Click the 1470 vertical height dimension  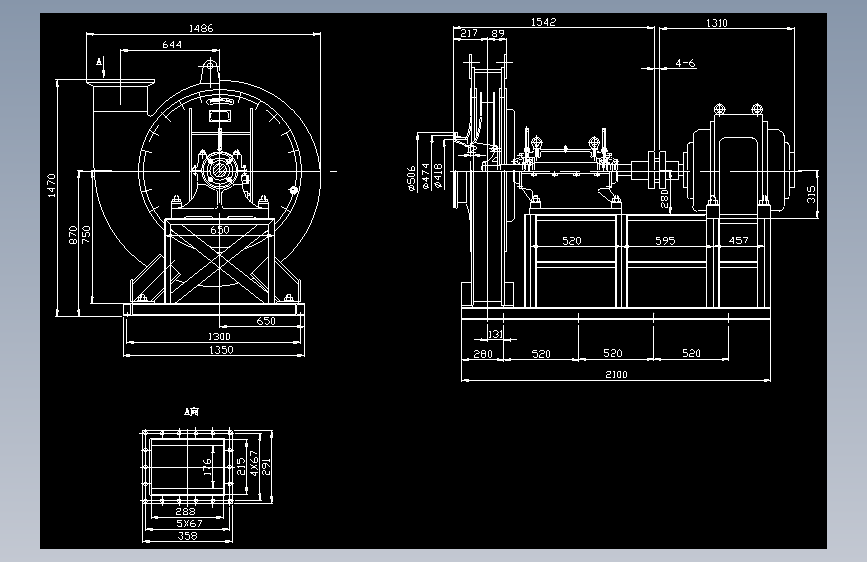click(x=51, y=185)
